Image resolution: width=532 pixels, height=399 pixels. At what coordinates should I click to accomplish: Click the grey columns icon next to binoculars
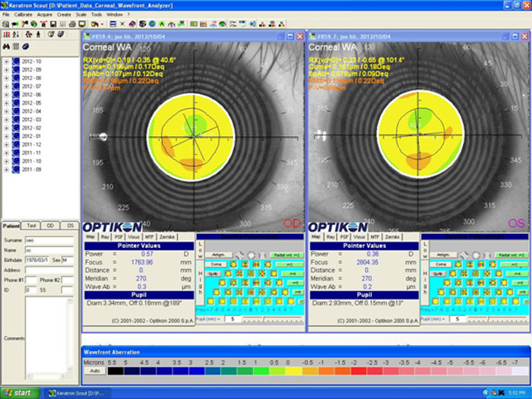click(16, 46)
